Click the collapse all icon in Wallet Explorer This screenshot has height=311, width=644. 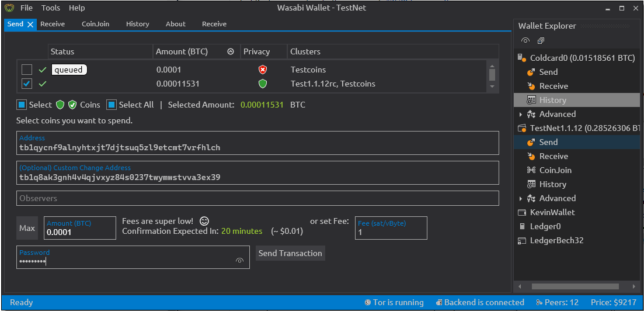pos(541,40)
